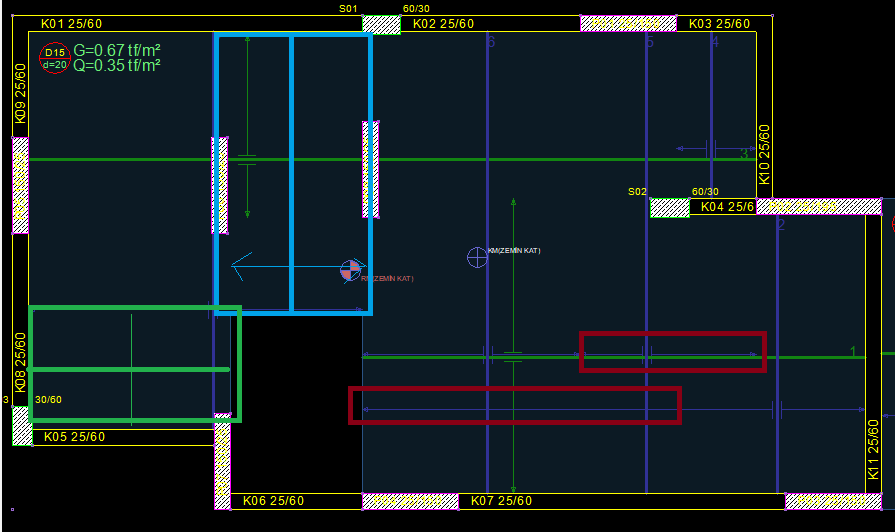
Task: Click the G=0.67 tf/m² load text
Action: [x=117, y=50]
